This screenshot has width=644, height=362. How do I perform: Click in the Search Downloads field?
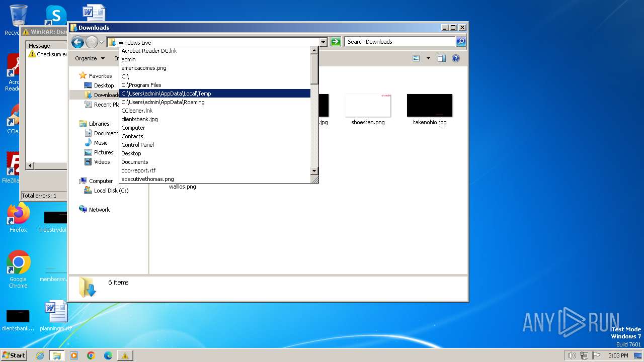400,42
